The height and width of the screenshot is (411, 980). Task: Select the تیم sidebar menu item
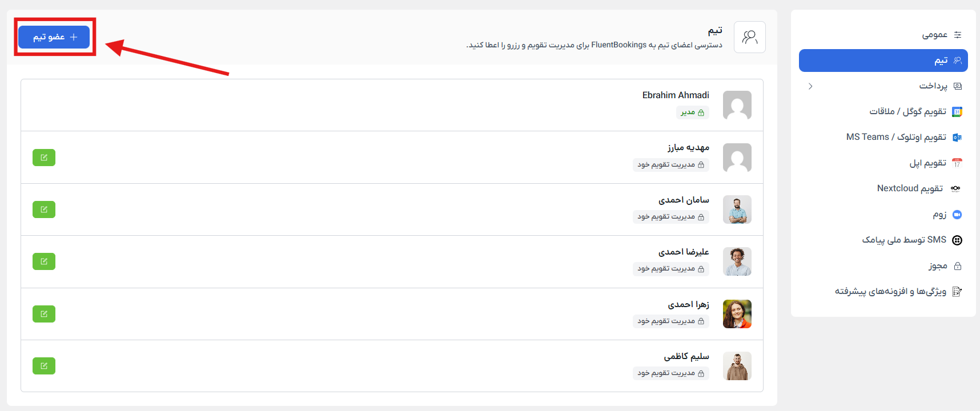click(883, 61)
